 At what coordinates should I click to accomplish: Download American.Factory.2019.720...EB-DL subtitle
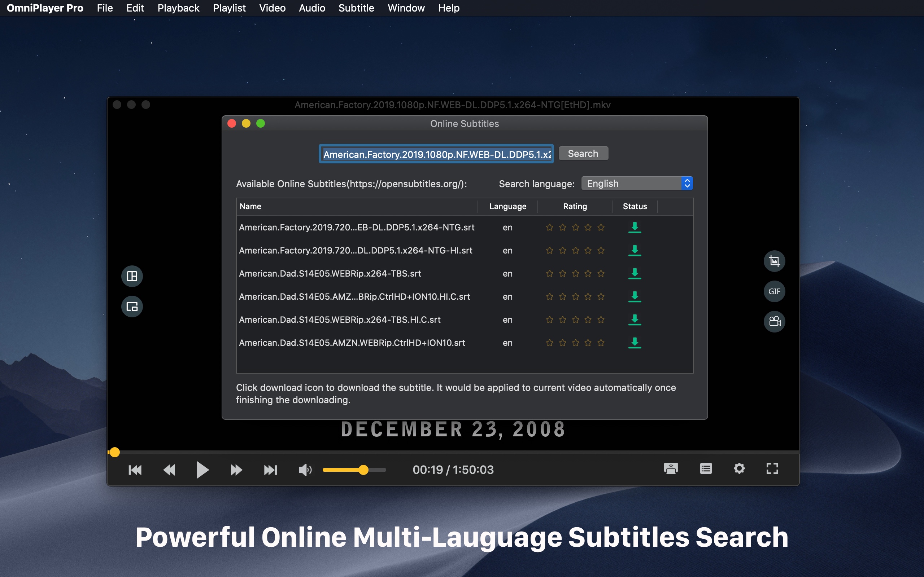tap(634, 227)
